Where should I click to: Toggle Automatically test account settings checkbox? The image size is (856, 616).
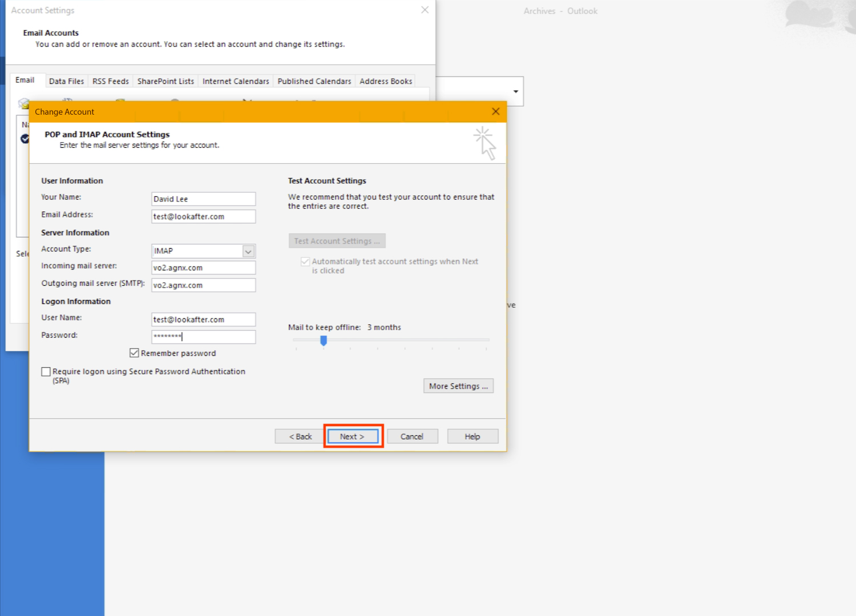click(x=305, y=262)
